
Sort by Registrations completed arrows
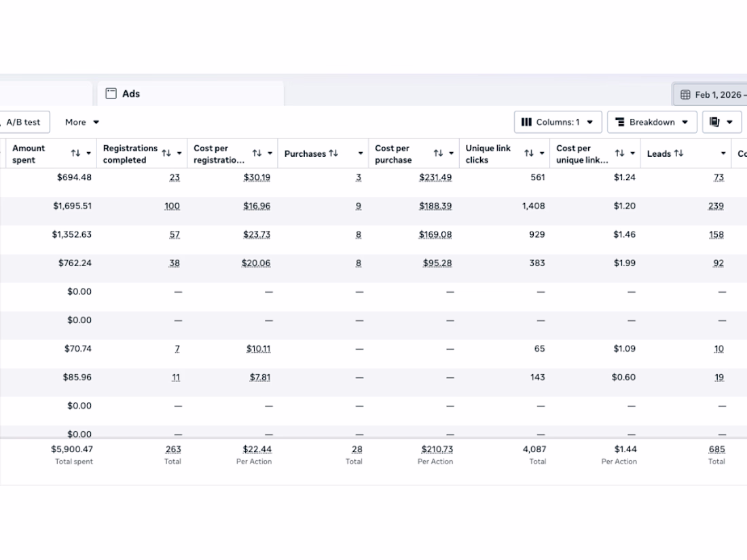point(166,153)
